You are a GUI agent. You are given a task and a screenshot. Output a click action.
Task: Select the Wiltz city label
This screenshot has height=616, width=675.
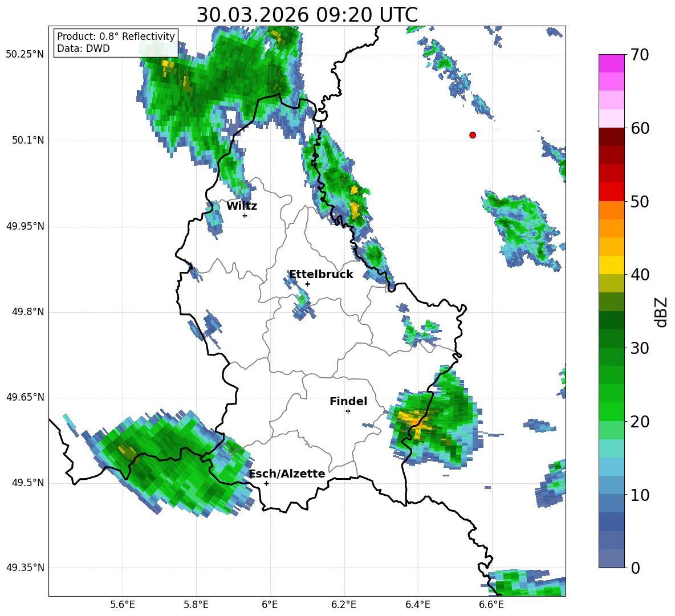[242, 206]
